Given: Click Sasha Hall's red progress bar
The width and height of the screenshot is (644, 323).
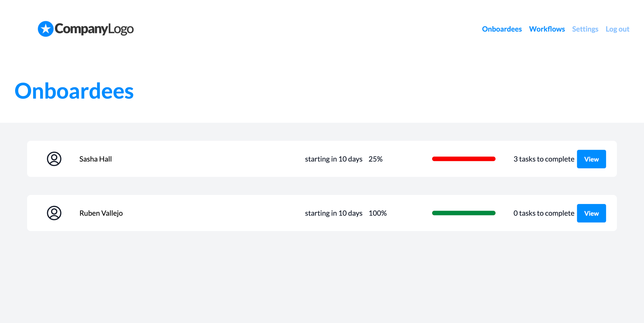Looking at the screenshot, I should pos(463,159).
